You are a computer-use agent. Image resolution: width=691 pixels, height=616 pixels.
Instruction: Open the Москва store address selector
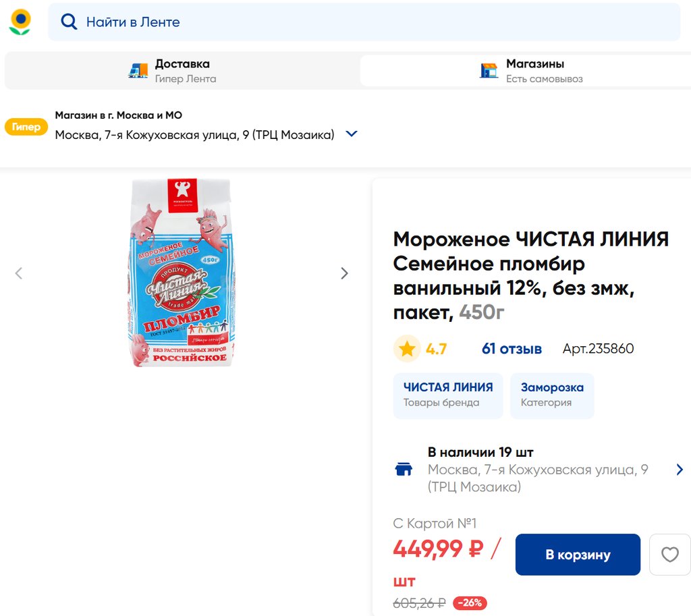194,135
